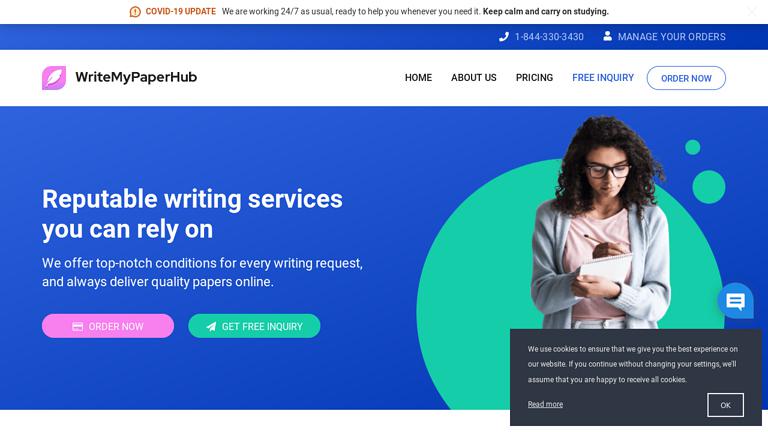Click the COVID-19 warning exclamation icon
This screenshot has width=768, height=432.
(135, 12)
